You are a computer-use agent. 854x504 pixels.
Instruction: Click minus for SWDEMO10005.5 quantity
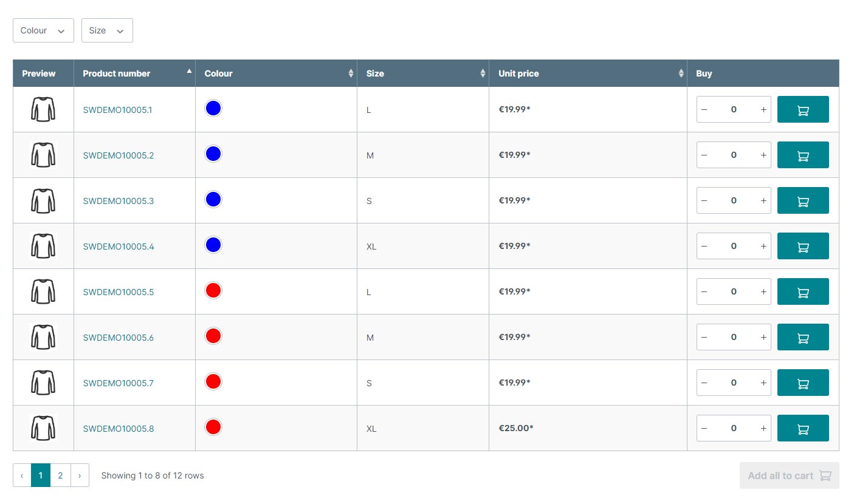pyautogui.click(x=704, y=291)
